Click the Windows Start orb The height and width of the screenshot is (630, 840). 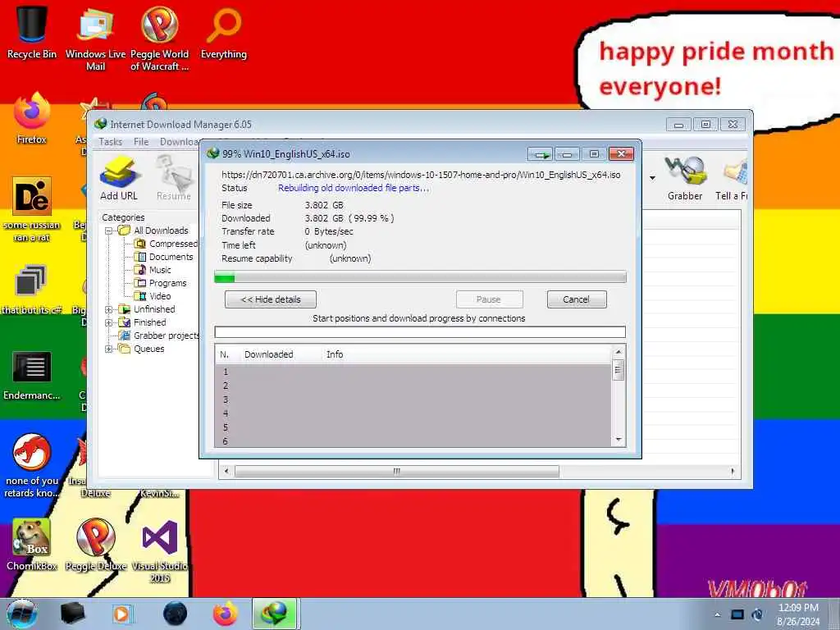[21, 614]
